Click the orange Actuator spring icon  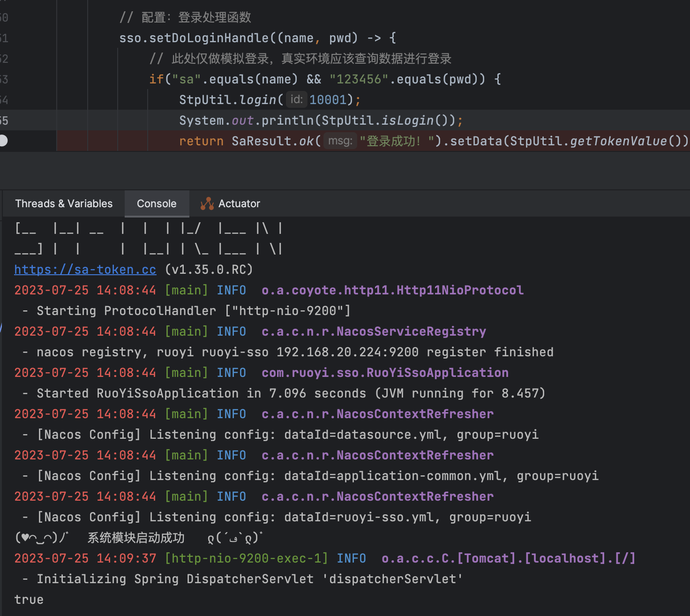207,203
